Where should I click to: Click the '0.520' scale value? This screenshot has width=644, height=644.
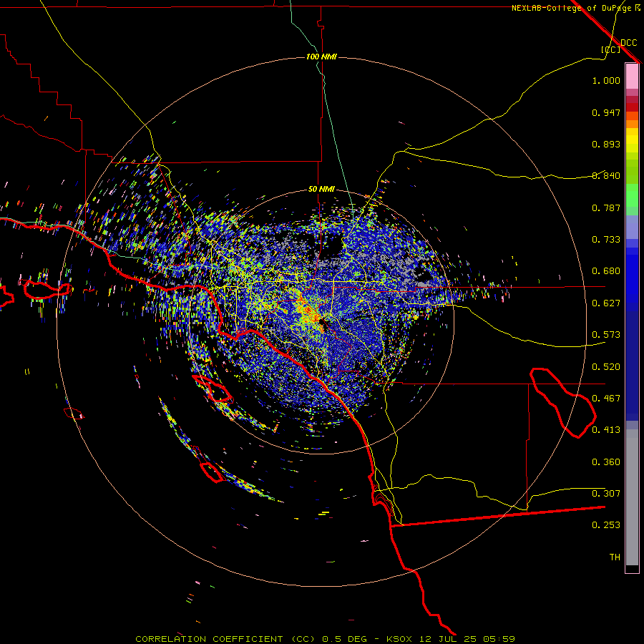(x=606, y=367)
